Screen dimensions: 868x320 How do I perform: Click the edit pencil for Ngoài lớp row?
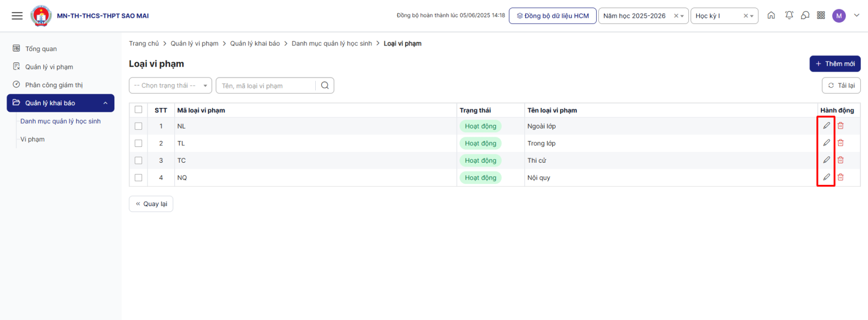coord(826,126)
